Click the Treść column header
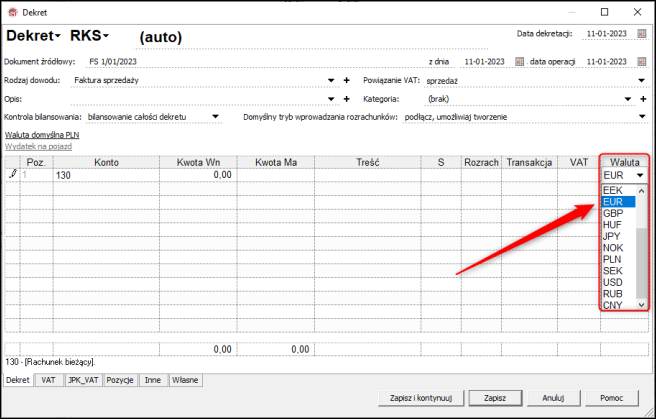The width and height of the screenshot is (656, 419). point(368,162)
